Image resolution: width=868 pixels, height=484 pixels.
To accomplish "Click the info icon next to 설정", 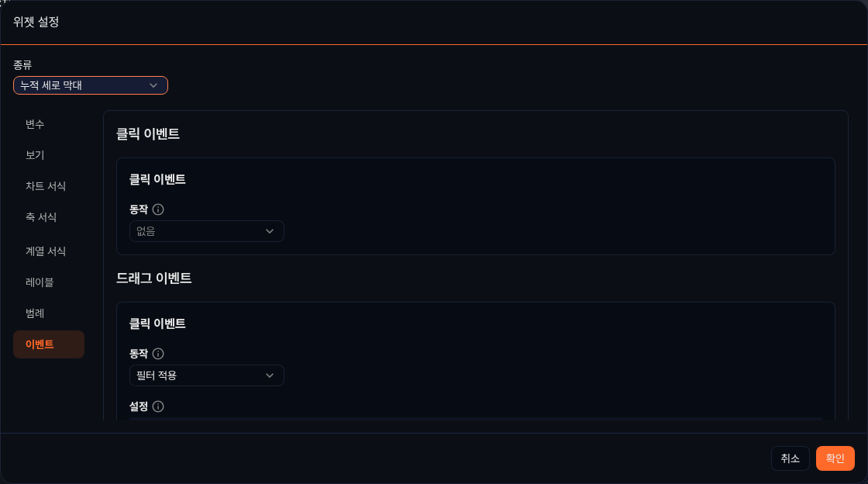I will 158,406.
